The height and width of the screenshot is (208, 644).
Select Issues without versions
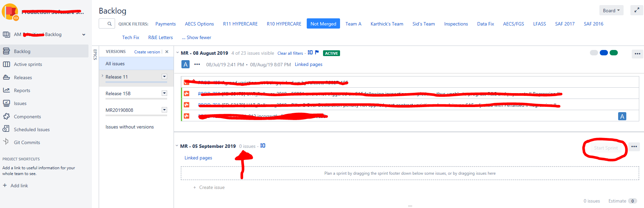tap(130, 127)
